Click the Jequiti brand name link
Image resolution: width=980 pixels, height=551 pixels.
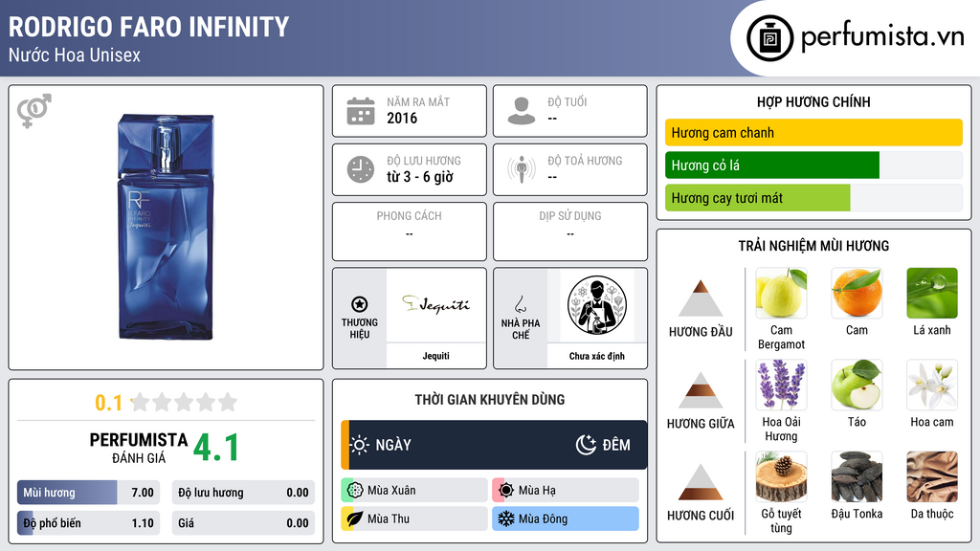435,356
